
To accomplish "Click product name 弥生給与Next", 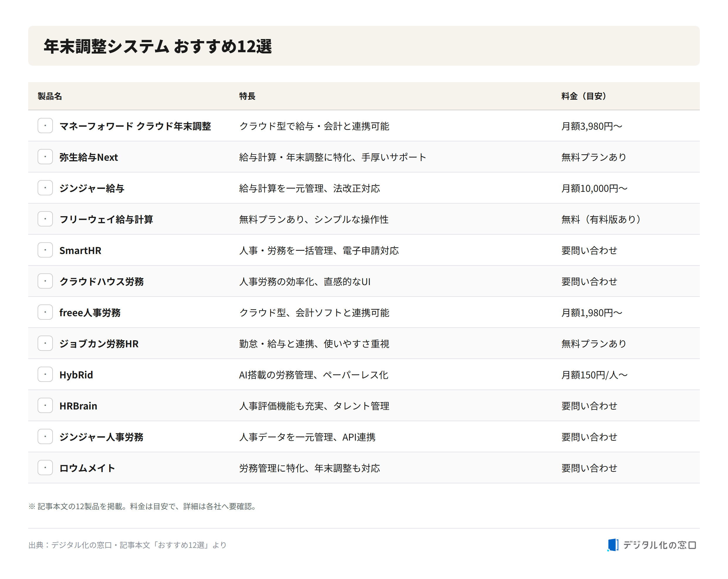I will [x=88, y=157].
